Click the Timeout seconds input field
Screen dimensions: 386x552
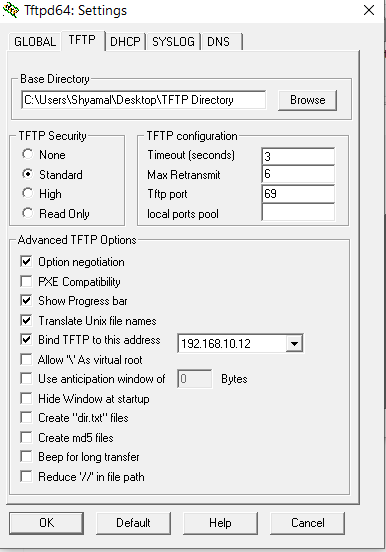tap(298, 156)
